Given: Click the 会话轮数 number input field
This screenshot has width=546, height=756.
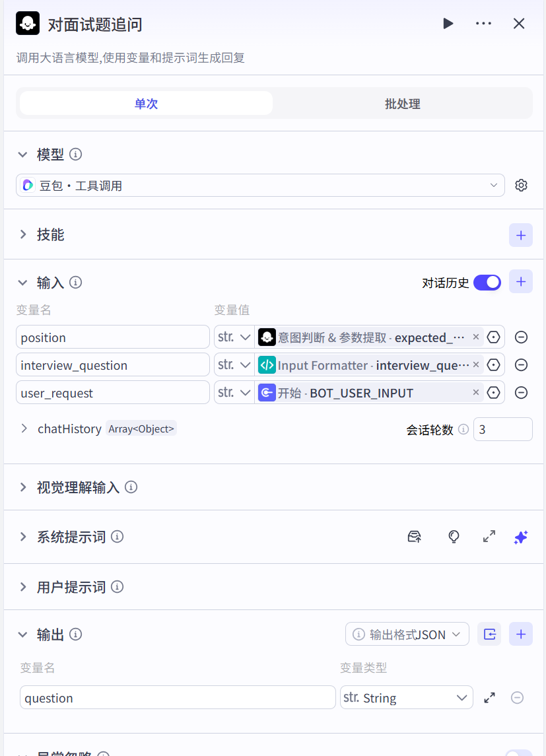Looking at the screenshot, I should pos(502,429).
